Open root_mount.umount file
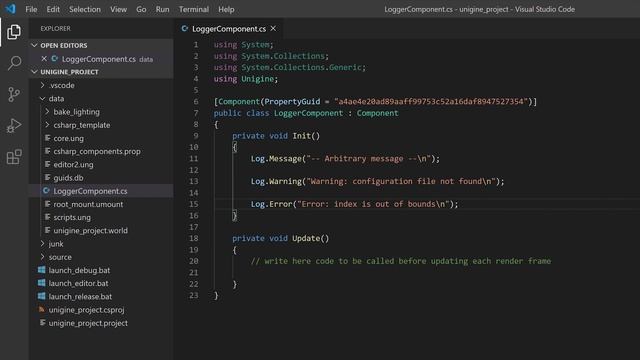This screenshot has height=360, width=640. [x=88, y=204]
